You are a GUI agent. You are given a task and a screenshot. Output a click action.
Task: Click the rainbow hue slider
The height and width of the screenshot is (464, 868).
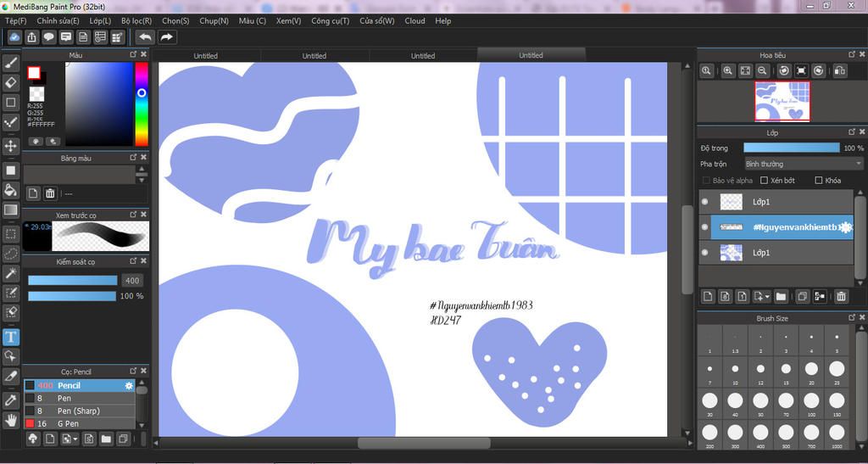click(x=142, y=103)
